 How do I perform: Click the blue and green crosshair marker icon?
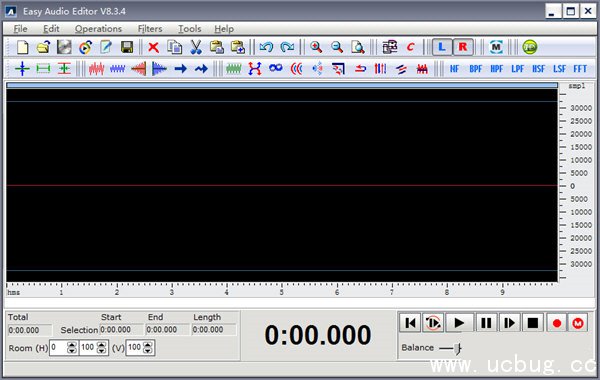22,69
